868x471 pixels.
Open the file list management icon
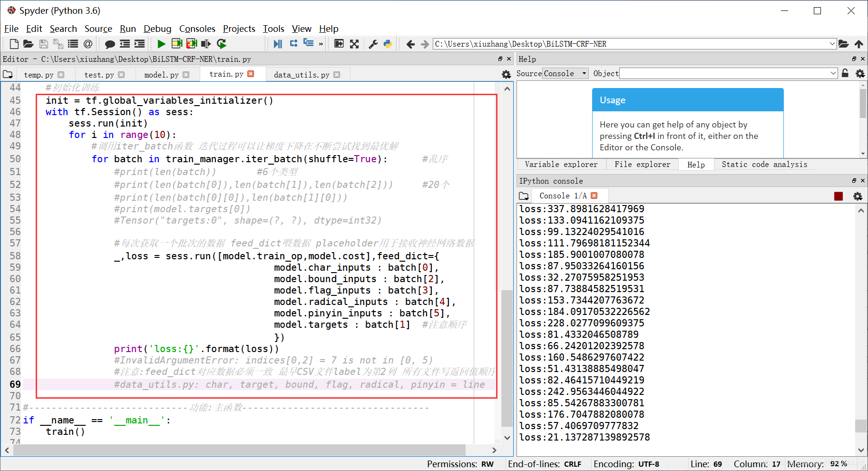point(73,44)
